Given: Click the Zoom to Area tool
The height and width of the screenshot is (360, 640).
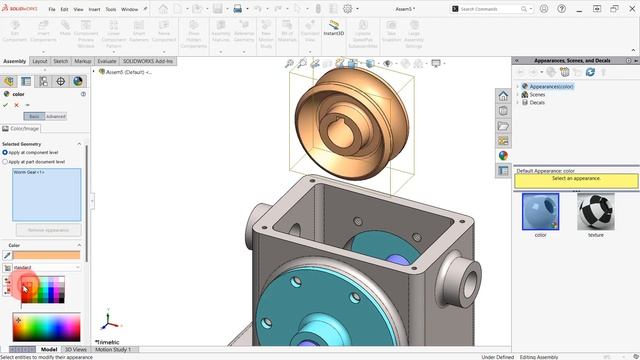Looking at the screenshot, I should coord(302,63).
